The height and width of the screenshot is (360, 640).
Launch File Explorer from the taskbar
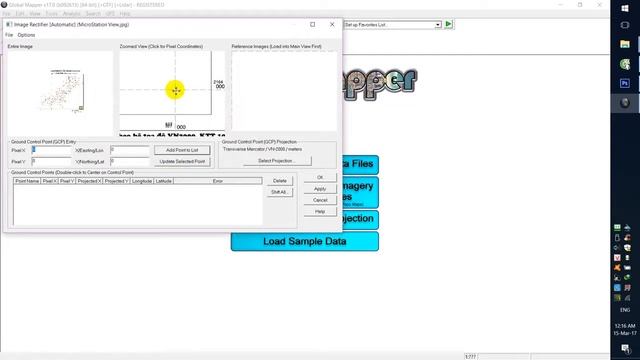pyautogui.click(x=625, y=44)
